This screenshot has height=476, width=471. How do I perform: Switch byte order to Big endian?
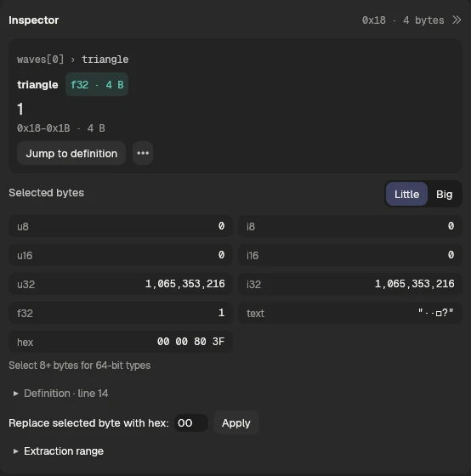pos(445,194)
